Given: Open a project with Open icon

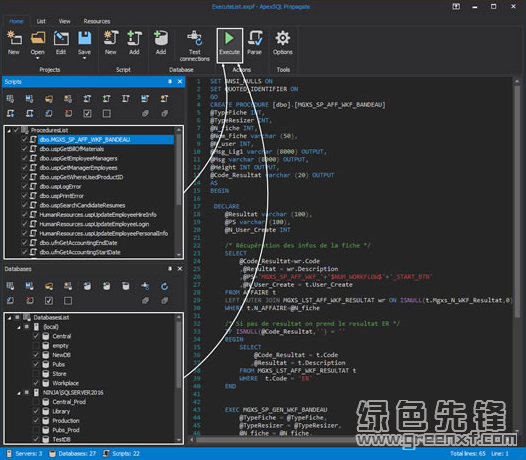Looking at the screenshot, I should 38,39.
